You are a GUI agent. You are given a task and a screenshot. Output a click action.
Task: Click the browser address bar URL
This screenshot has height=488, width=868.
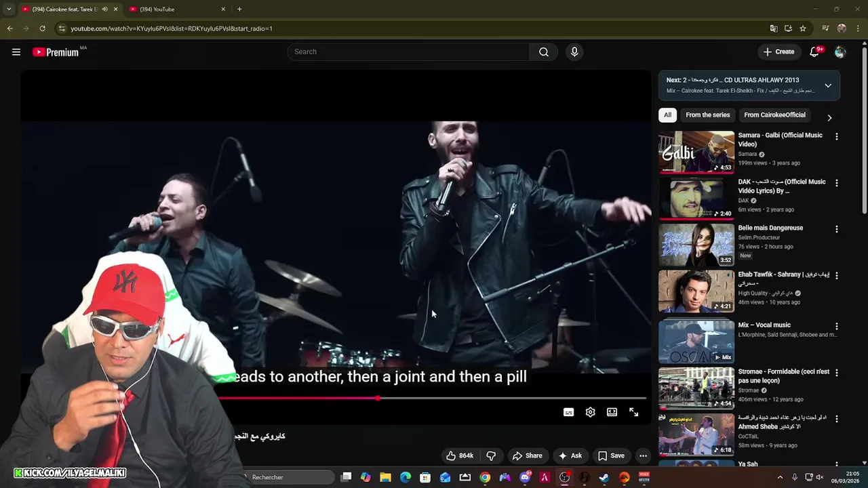[172, 28]
